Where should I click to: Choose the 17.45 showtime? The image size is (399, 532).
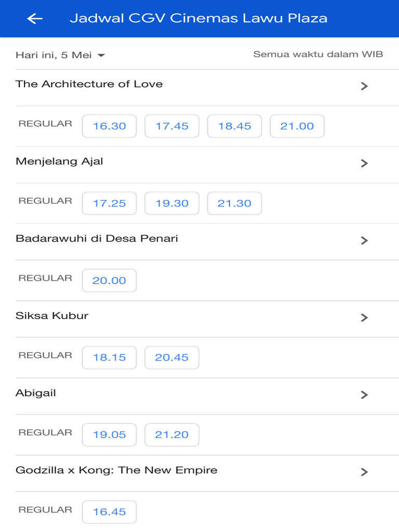pyautogui.click(x=172, y=126)
